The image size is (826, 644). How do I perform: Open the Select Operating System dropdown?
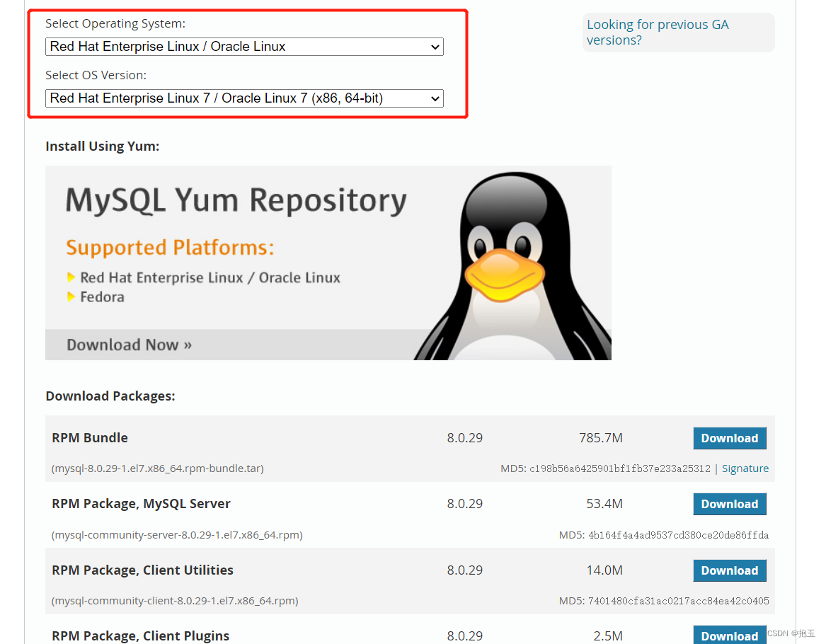tap(244, 47)
